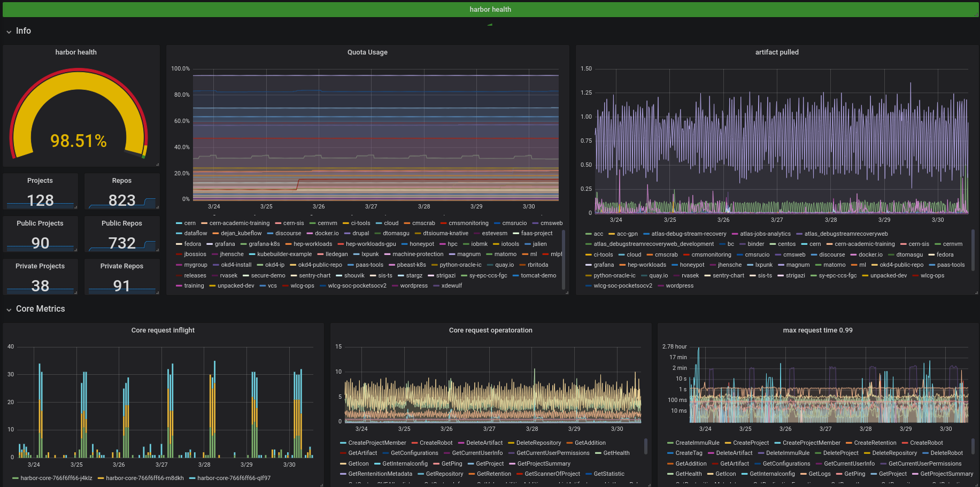Viewport: 980px width, 487px height.
Task: Toggle the harbor-core-766f6ff66-j4klz legend series
Action: pyautogui.click(x=56, y=478)
